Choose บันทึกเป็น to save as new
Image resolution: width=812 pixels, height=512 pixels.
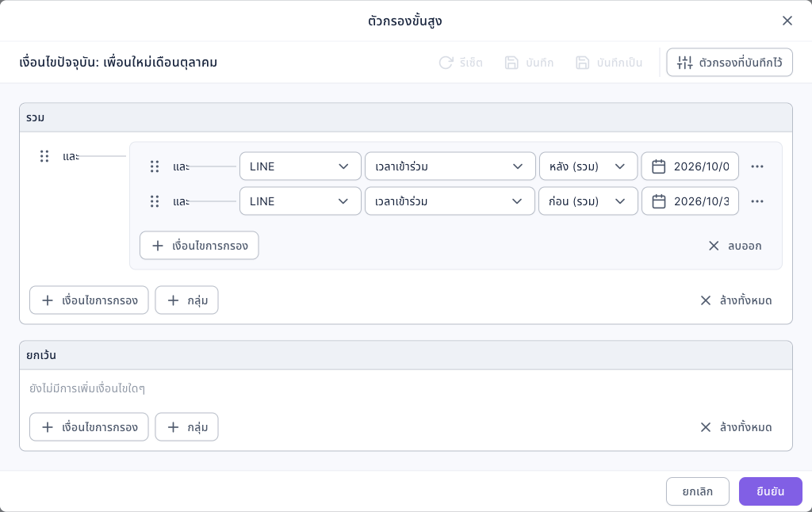click(x=610, y=63)
